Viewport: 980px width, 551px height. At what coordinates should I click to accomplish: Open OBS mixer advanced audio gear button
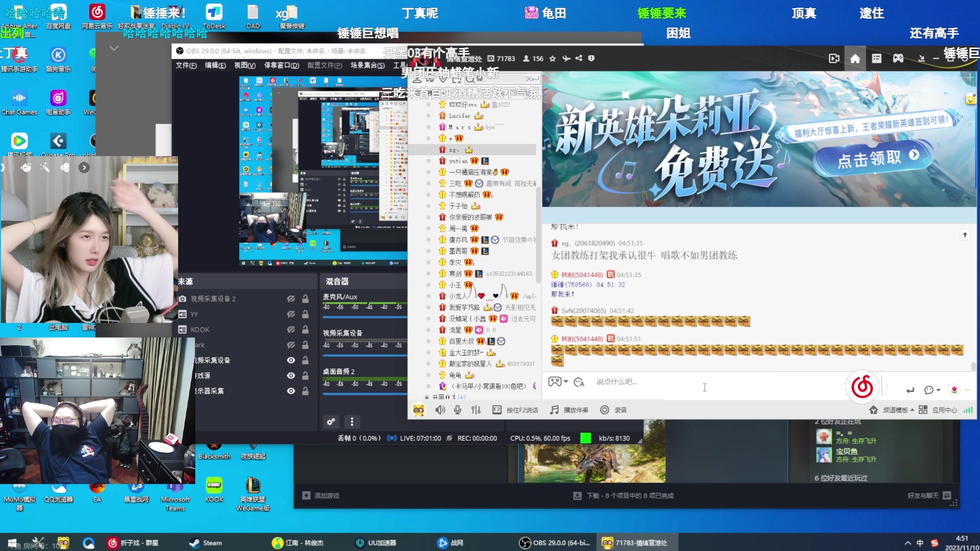coord(331,421)
